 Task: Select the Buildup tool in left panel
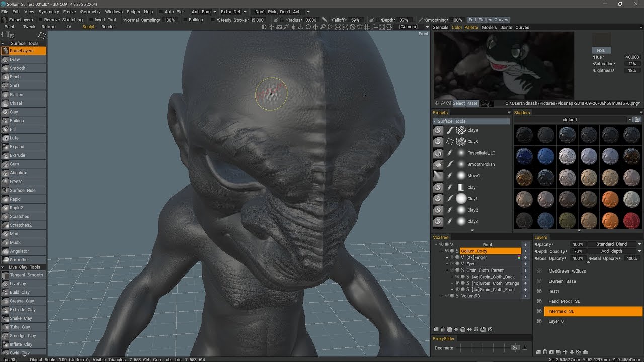23,121
